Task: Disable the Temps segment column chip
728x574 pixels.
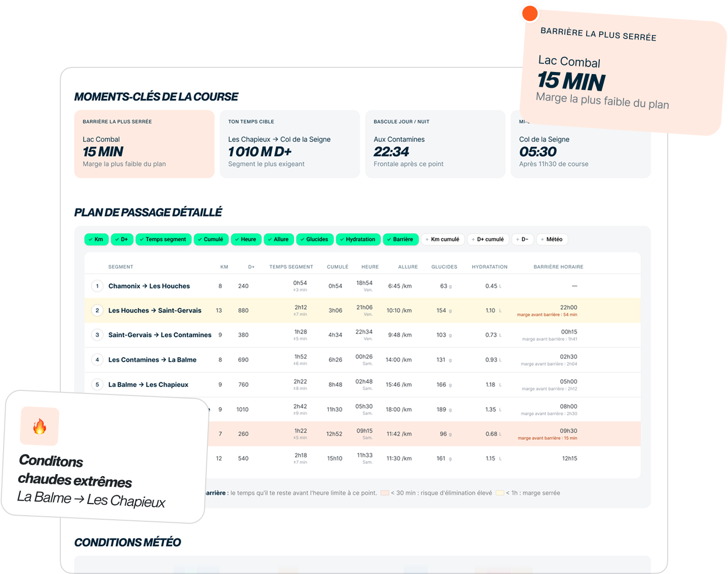Action: 163,239
